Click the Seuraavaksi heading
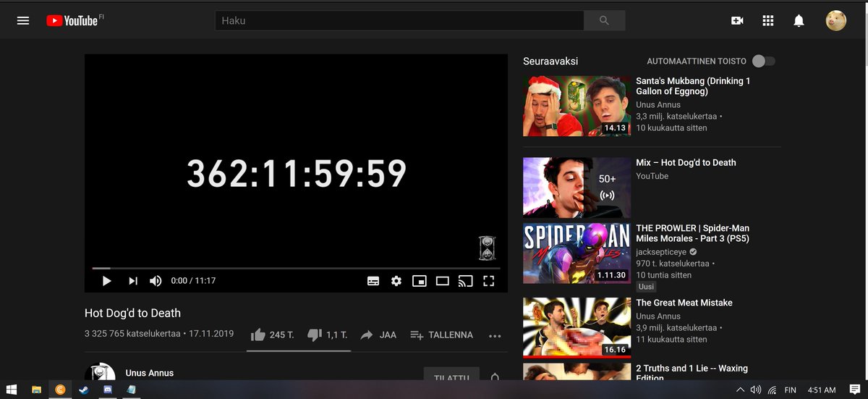 pyautogui.click(x=550, y=62)
